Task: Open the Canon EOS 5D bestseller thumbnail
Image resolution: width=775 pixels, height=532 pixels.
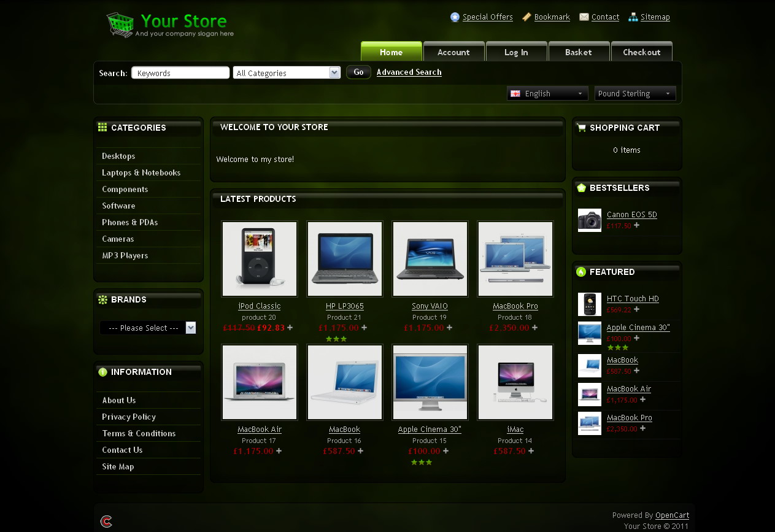Action: [590, 220]
